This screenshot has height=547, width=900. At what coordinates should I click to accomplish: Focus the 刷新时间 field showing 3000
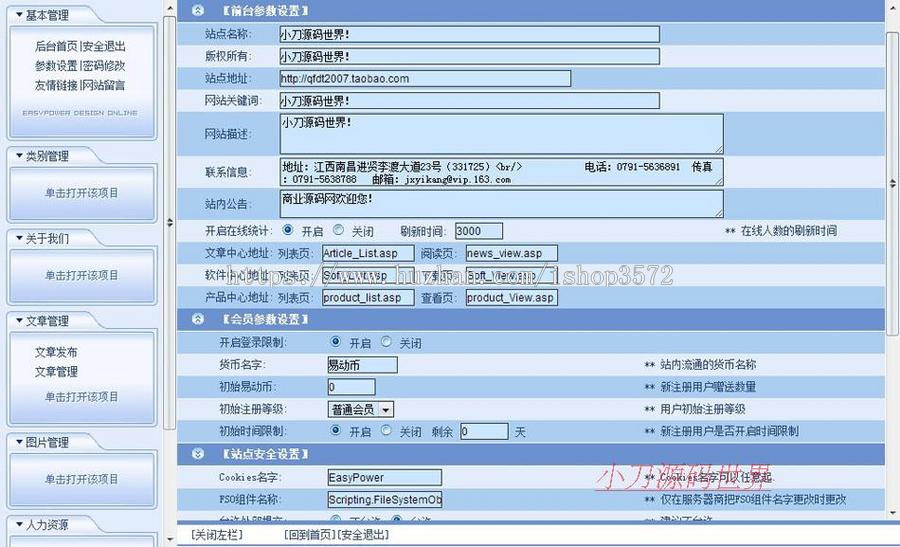click(x=479, y=231)
